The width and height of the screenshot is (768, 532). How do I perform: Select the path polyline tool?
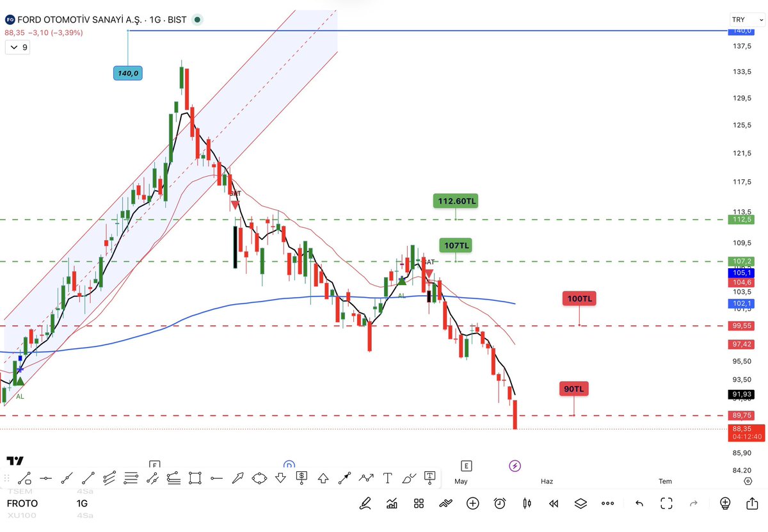pyautogui.click(x=366, y=478)
